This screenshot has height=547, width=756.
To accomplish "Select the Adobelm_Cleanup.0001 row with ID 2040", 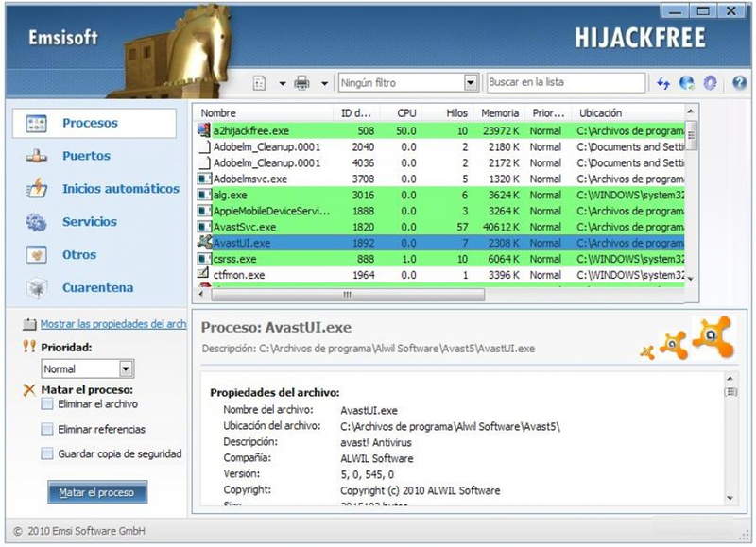I will click(440, 147).
